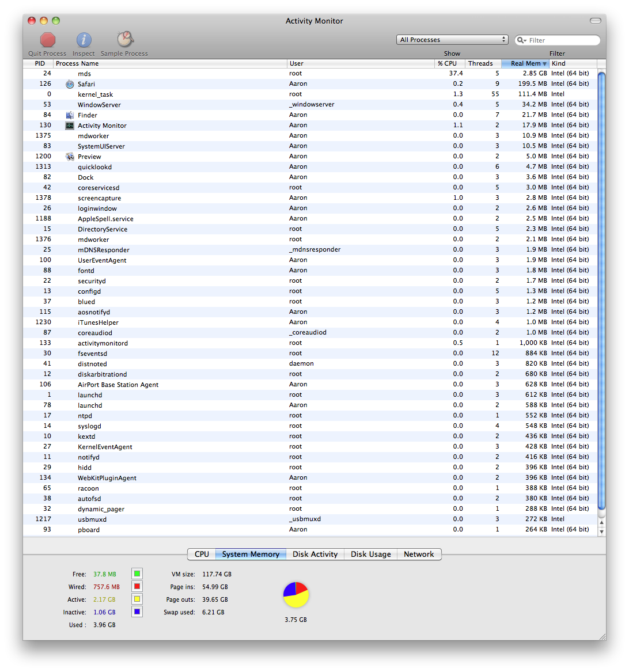Select the usbmuxd process row

[x=310, y=519]
